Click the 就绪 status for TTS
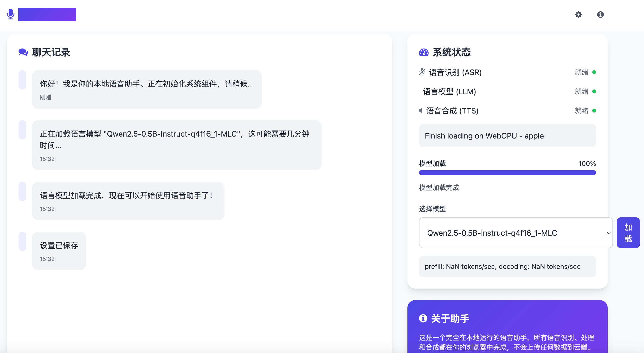 (x=581, y=111)
